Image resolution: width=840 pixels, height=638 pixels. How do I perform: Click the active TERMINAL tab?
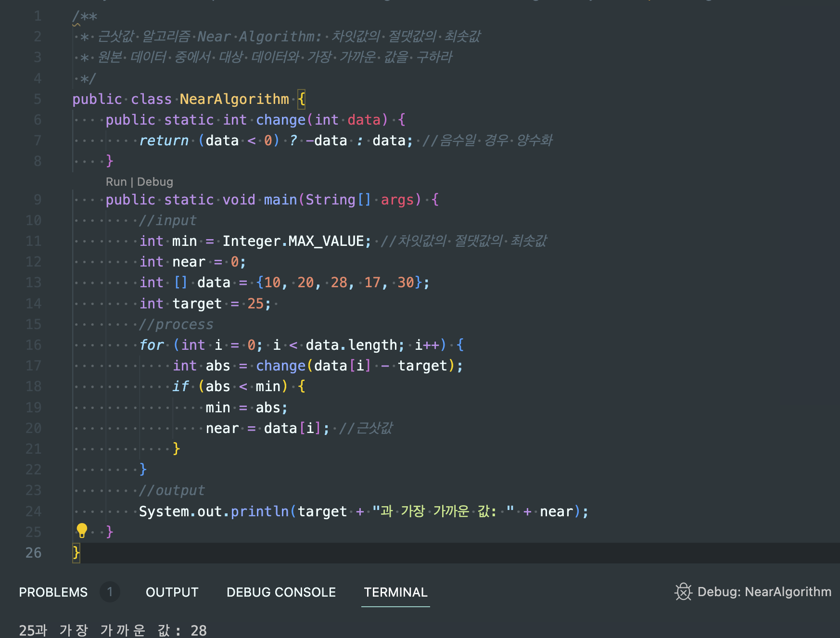(x=395, y=592)
